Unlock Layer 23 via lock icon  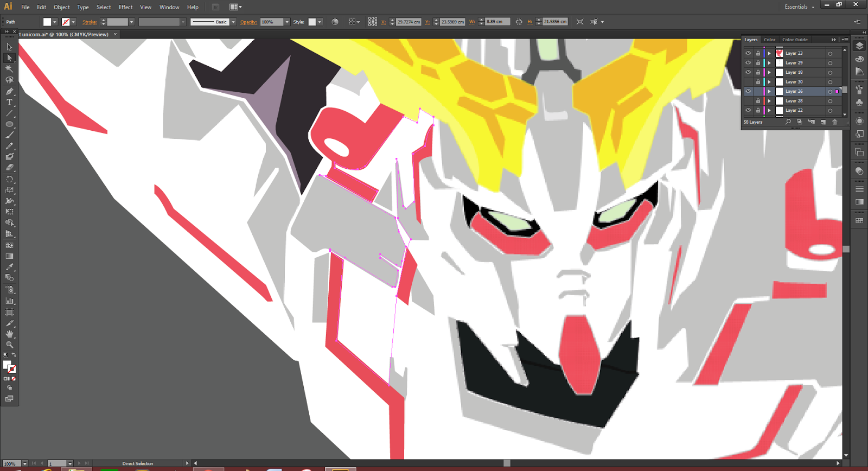coord(758,53)
